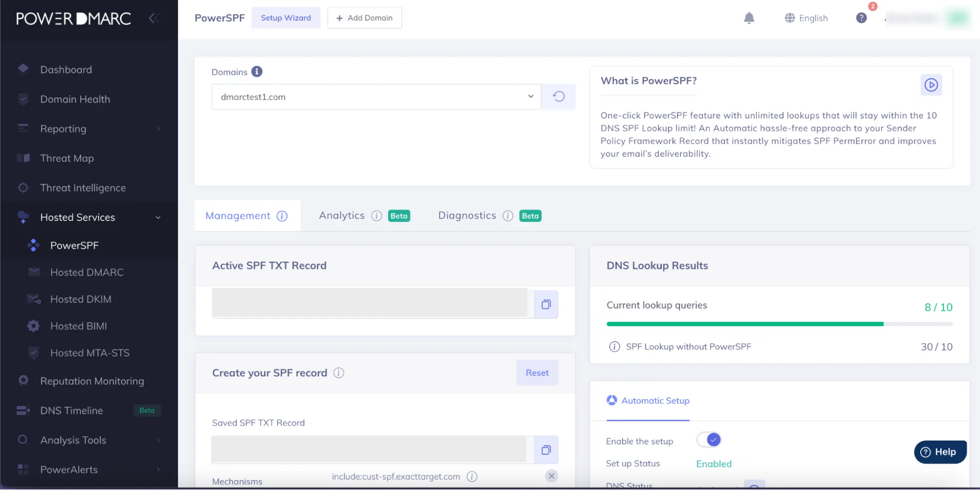
Task: Open the dmarctest1.com domain dropdown
Action: pos(376,97)
